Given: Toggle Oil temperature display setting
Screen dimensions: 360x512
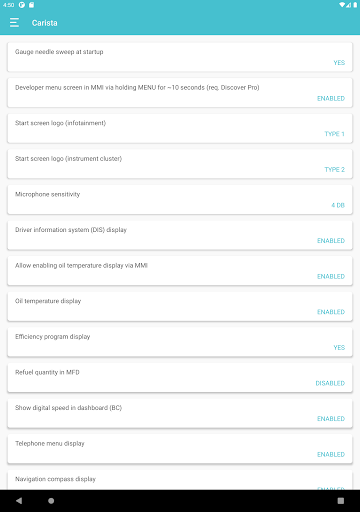Looking at the screenshot, I should 180,306.
